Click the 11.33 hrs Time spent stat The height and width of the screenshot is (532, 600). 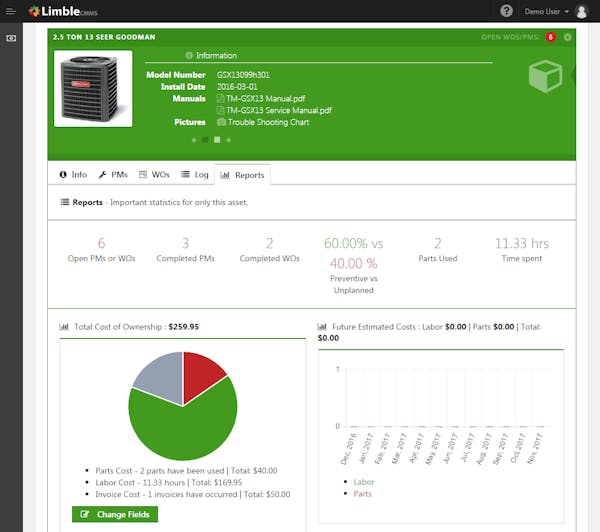pos(522,250)
